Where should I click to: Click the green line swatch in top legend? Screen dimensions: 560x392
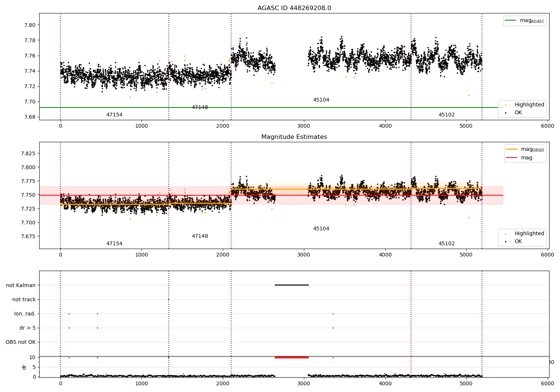pos(510,21)
